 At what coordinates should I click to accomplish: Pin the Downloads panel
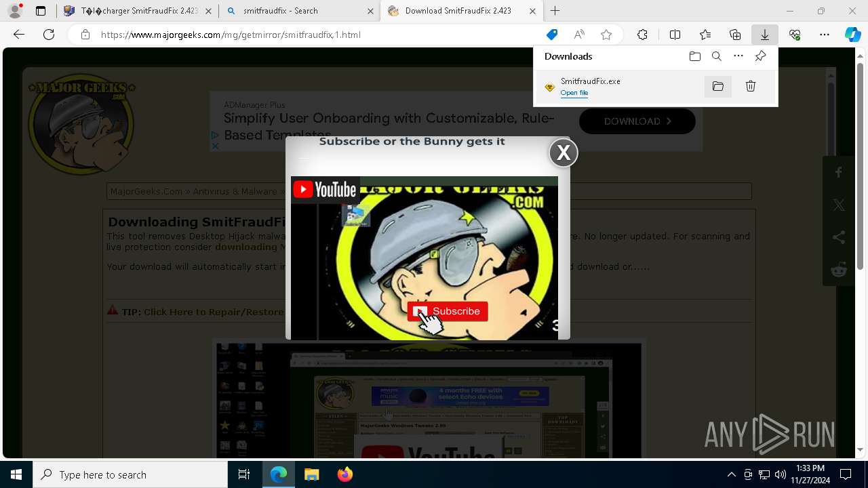click(760, 56)
